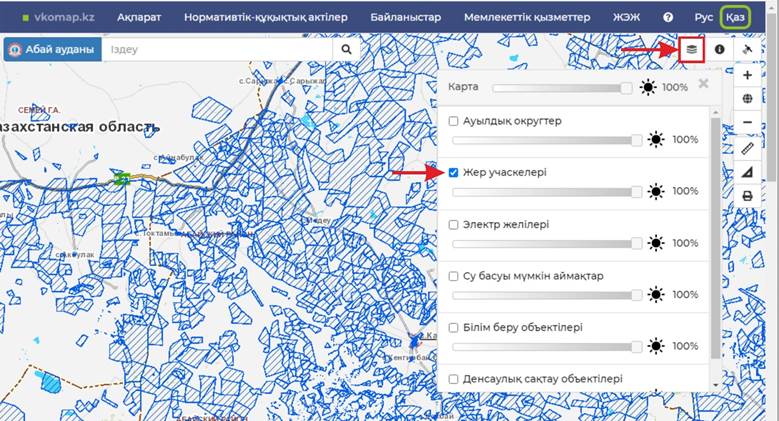Open the help question mark icon
The height and width of the screenshot is (421, 779).
(668, 18)
